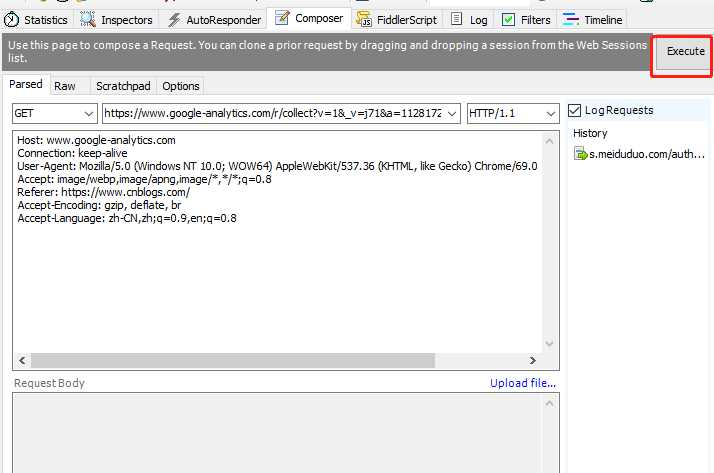Click the headers scroll-right arrow
The height and width of the screenshot is (473, 714).
click(532, 361)
